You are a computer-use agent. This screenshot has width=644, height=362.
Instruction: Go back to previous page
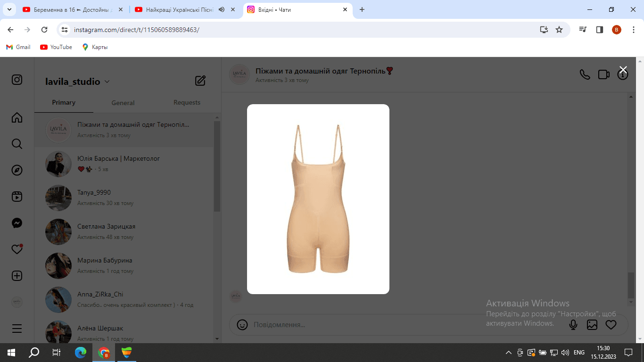click(10, 30)
